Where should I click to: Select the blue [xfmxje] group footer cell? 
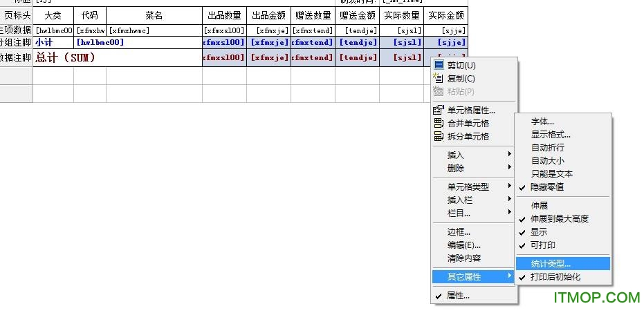click(268, 42)
